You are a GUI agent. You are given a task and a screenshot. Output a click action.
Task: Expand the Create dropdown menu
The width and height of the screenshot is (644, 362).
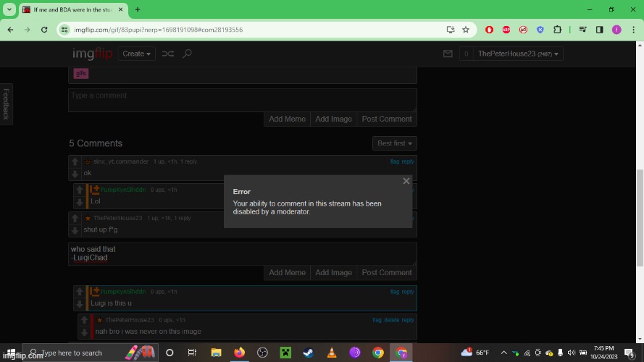coord(137,54)
